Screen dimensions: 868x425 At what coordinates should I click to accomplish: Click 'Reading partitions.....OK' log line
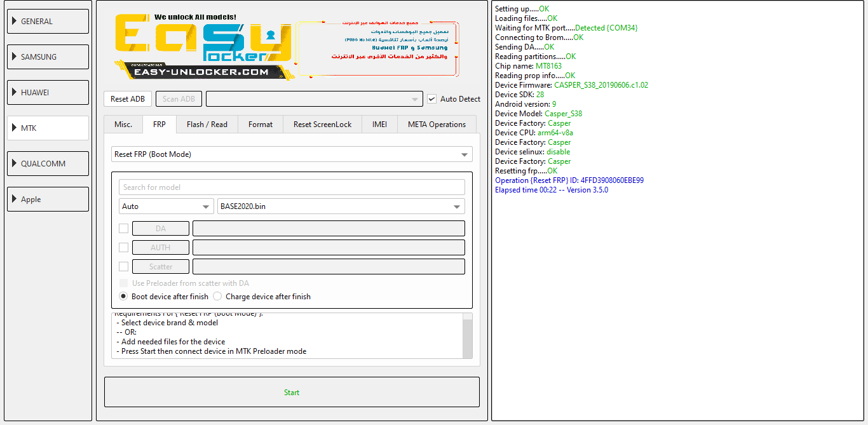point(535,57)
